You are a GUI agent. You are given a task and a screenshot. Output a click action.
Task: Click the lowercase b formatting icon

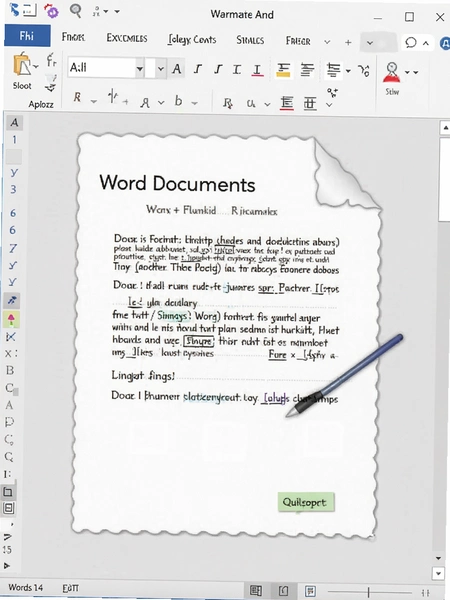click(178, 101)
